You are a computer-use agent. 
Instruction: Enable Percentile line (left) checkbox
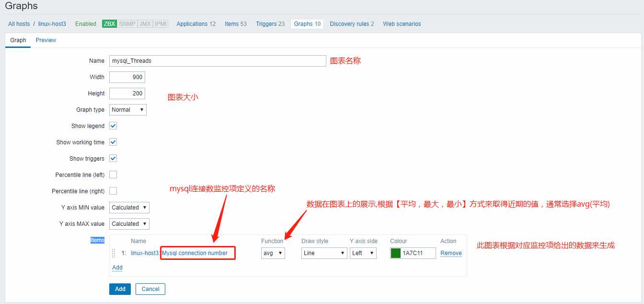click(x=113, y=175)
